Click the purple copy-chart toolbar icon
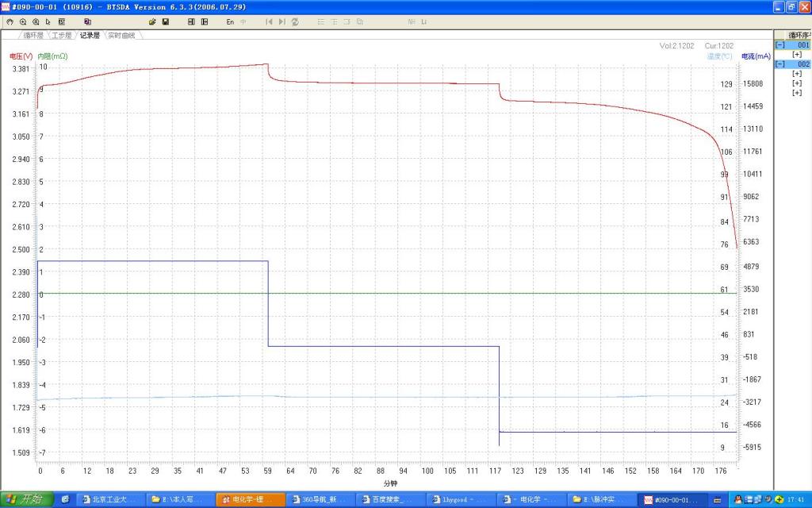The width and height of the screenshot is (812, 508). pos(87,21)
